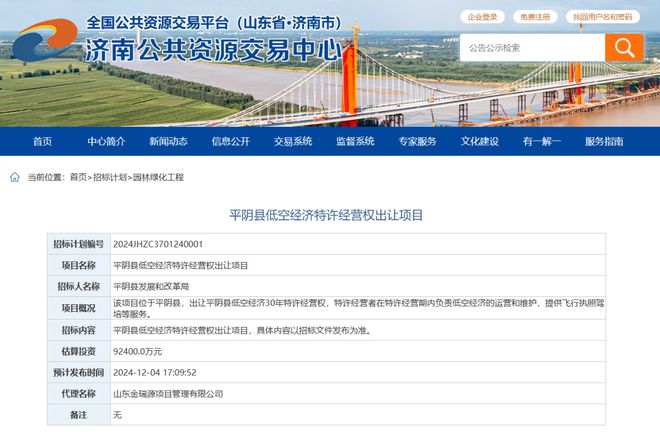Open 服务指南 in the navigation bar
The image size is (660, 439).
tap(604, 141)
